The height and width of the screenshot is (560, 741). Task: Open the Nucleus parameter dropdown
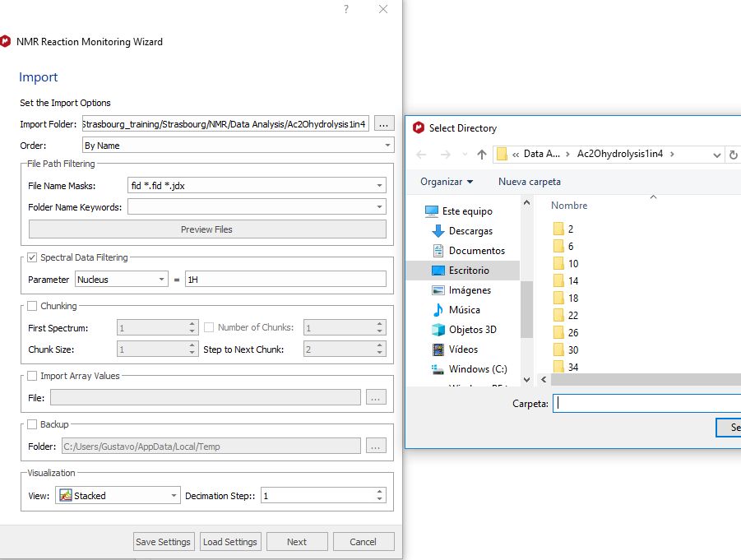coord(122,280)
